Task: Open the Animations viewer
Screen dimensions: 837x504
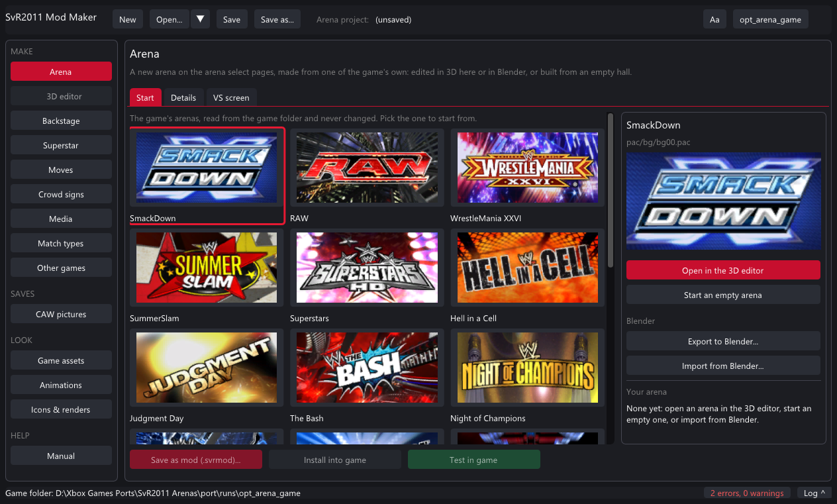Action: pos(61,385)
